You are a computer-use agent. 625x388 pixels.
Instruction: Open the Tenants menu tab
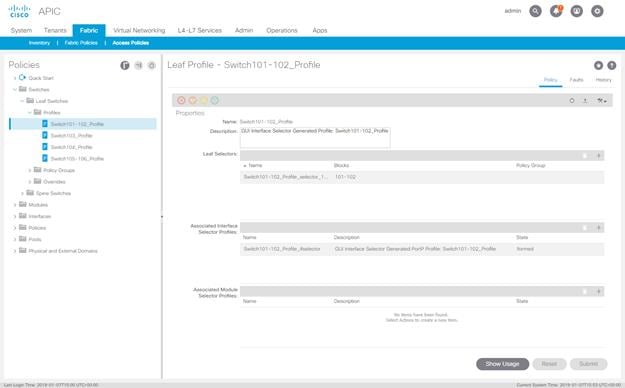pyautogui.click(x=55, y=30)
